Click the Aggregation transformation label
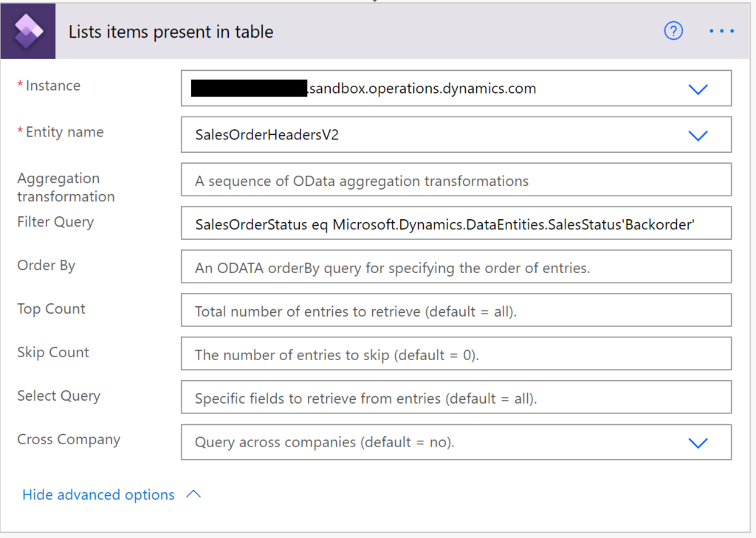 pyautogui.click(x=66, y=187)
